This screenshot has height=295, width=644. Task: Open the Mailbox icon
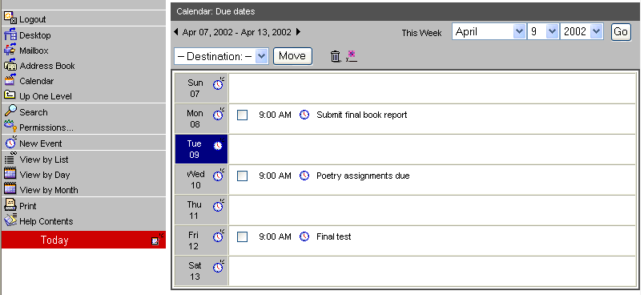pos(10,50)
